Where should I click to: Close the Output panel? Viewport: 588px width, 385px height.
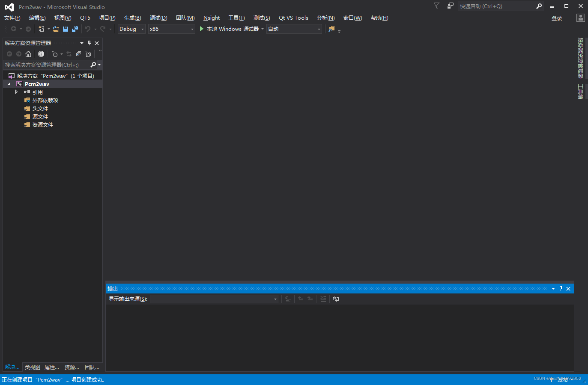tap(568, 289)
